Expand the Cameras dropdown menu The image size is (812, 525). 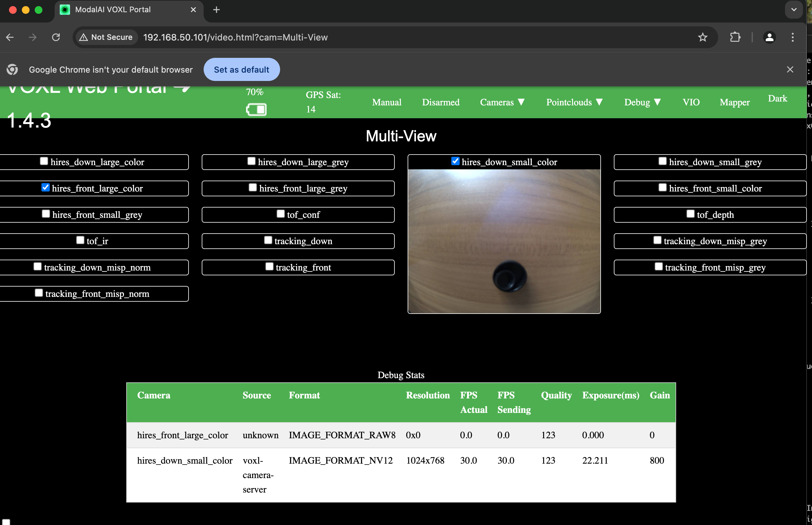click(x=502, y=102)
